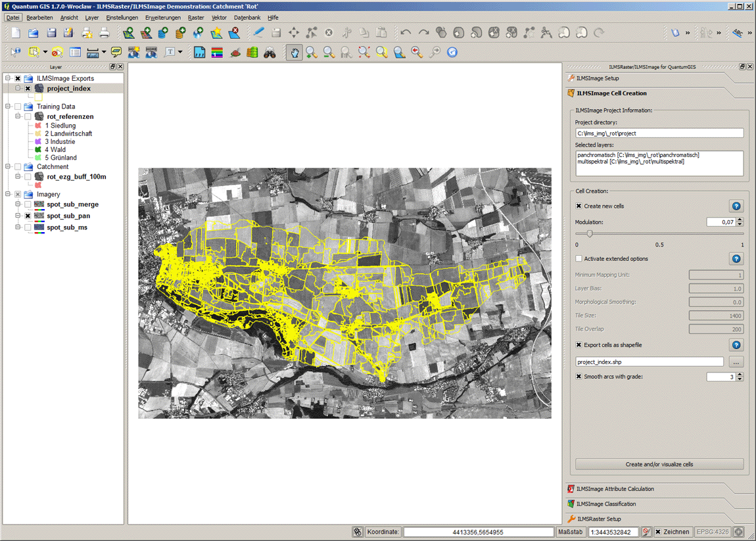
Task: Click the Zoom In magnifier tool
Action: pyautogui.click(x=312, y=53)
